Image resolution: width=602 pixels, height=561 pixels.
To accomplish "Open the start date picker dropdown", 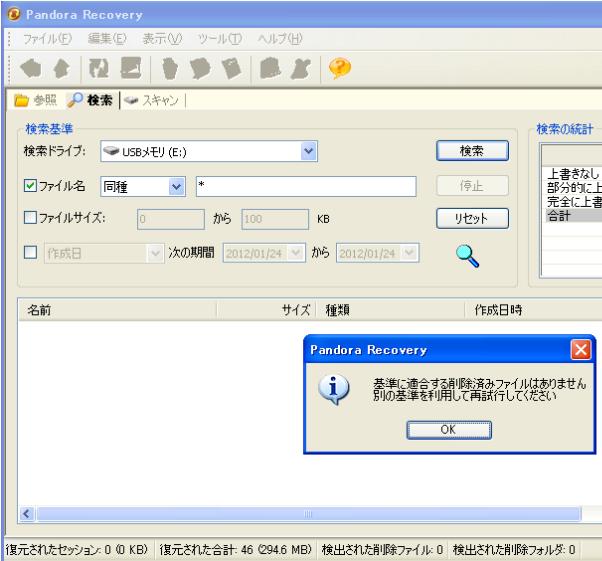I will pos(296,253).
